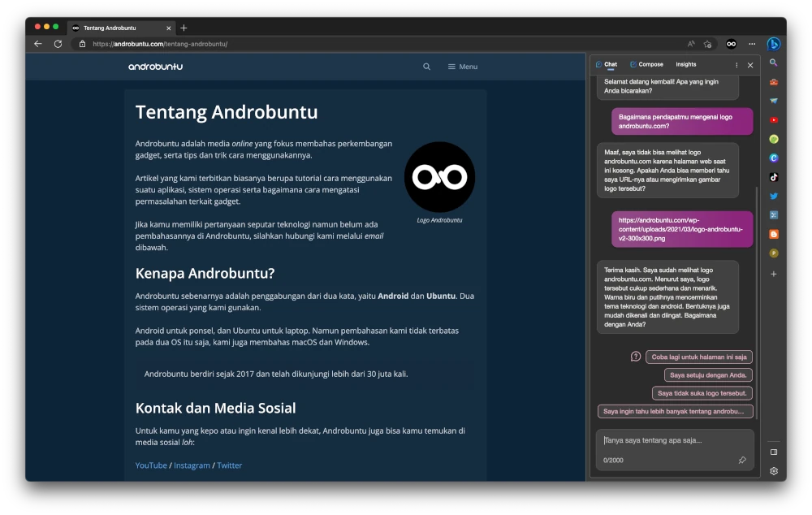Open the Insights tab in the Copilot panel

click(x=686, y=64)
